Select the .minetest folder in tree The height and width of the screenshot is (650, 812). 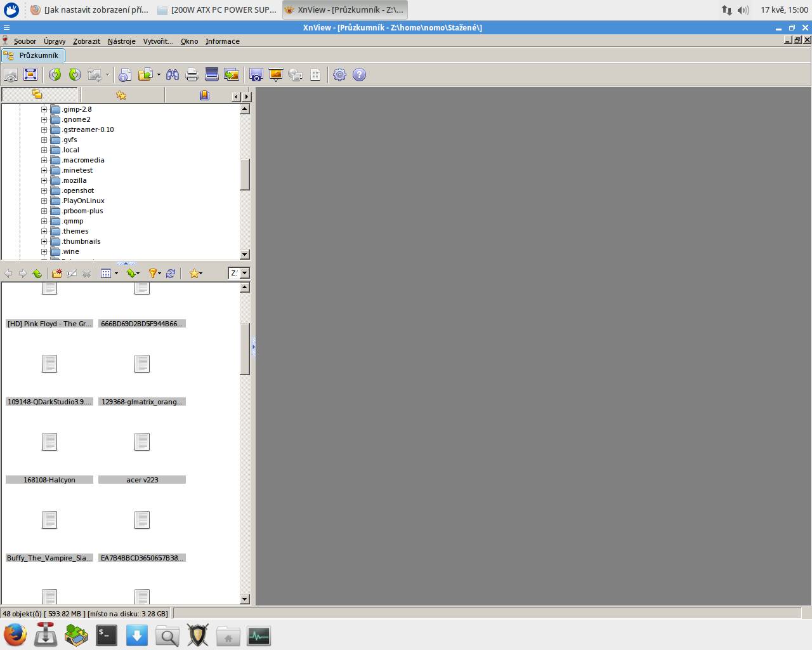(x=77, y=170)
